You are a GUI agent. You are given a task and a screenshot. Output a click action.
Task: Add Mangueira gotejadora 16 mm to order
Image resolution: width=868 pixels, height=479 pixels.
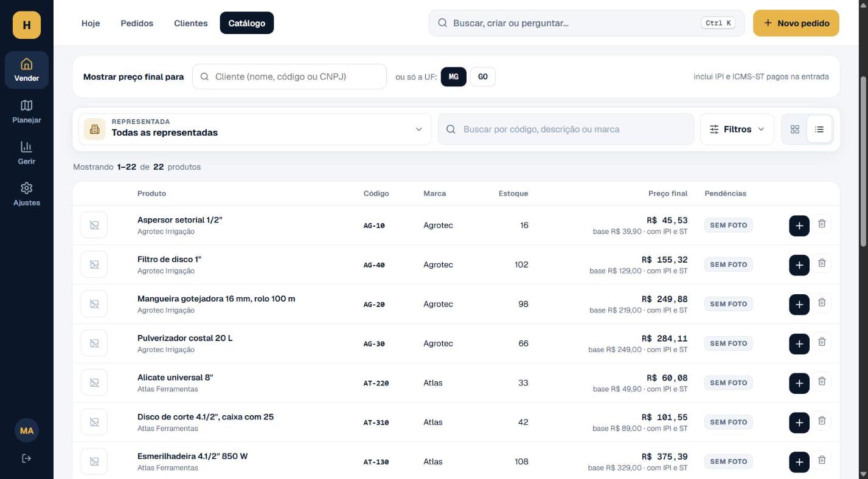pyautogui.click(x=799, y=305)
